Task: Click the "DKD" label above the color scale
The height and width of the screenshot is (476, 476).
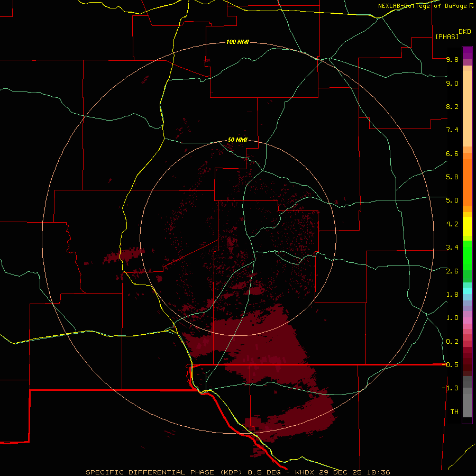Action: (x=465, y=31)
